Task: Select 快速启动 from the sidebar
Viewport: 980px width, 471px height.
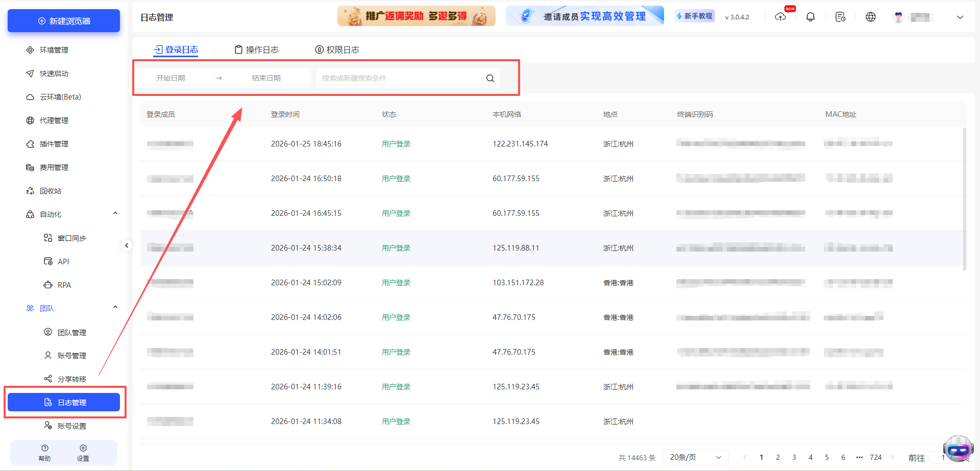Action: [x=53, y=73]
